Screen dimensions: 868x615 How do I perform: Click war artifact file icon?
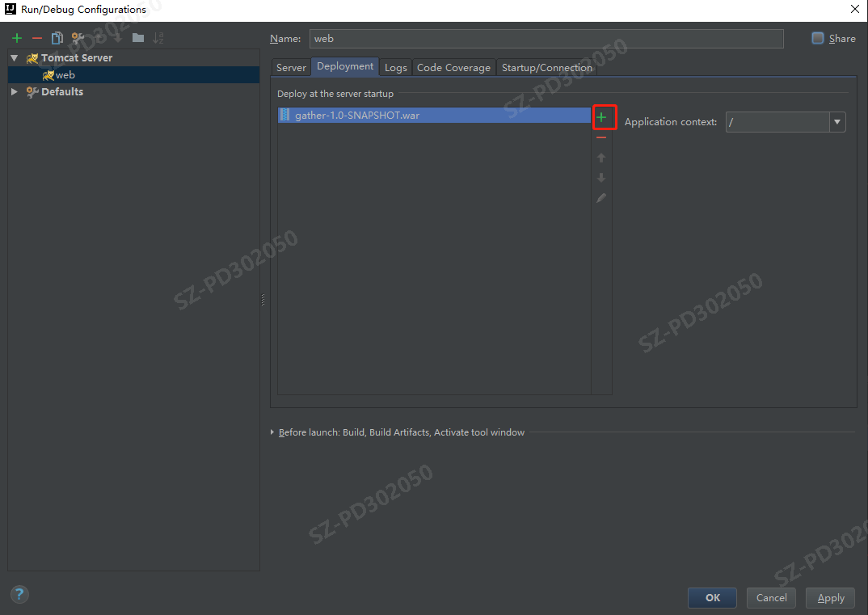pyautogui.click(x=284, y=115)
